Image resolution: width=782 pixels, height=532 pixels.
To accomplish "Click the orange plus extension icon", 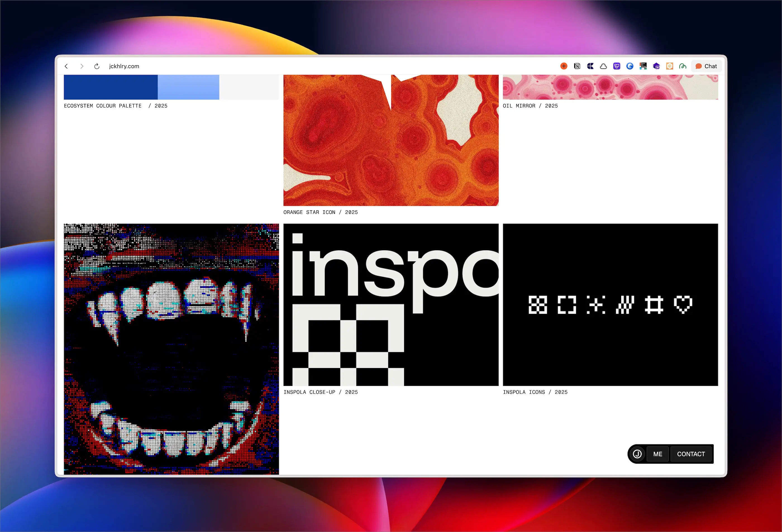I will pos(564,66).
